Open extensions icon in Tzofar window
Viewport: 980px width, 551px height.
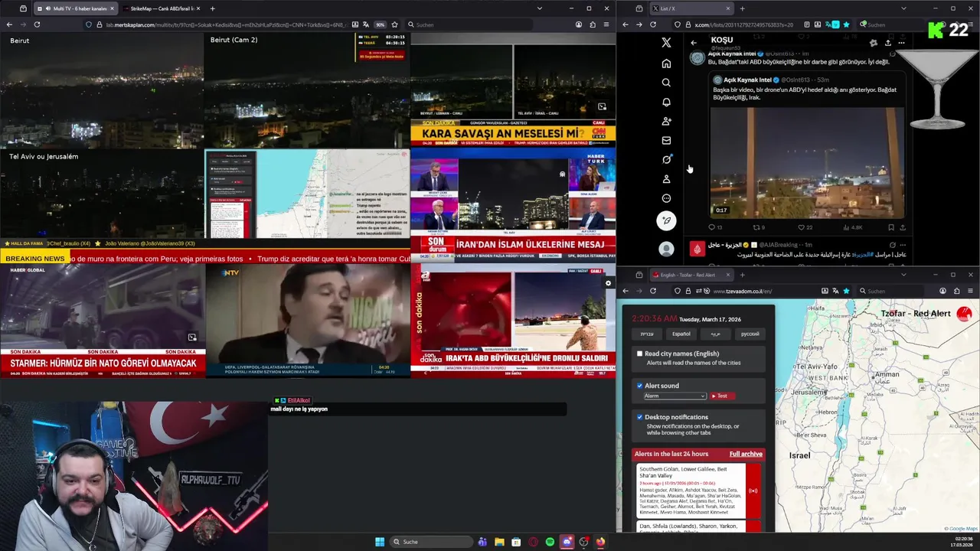click(956, 291)
